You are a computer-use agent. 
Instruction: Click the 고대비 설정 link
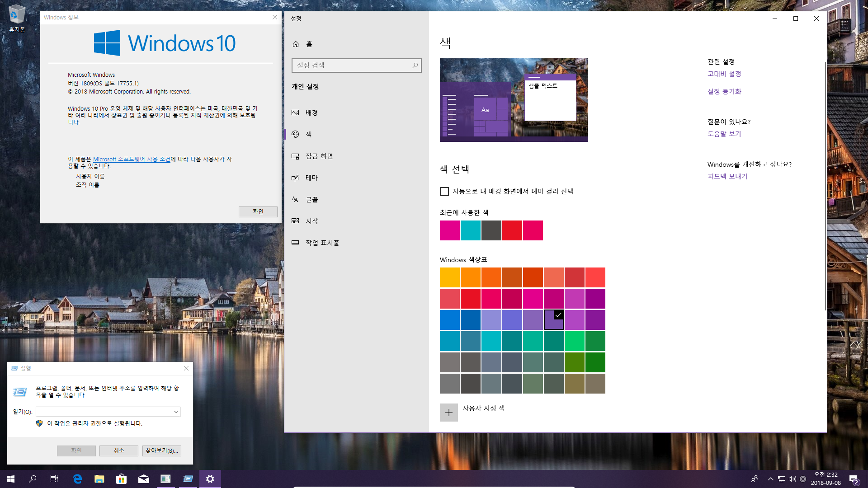point(724,74)
